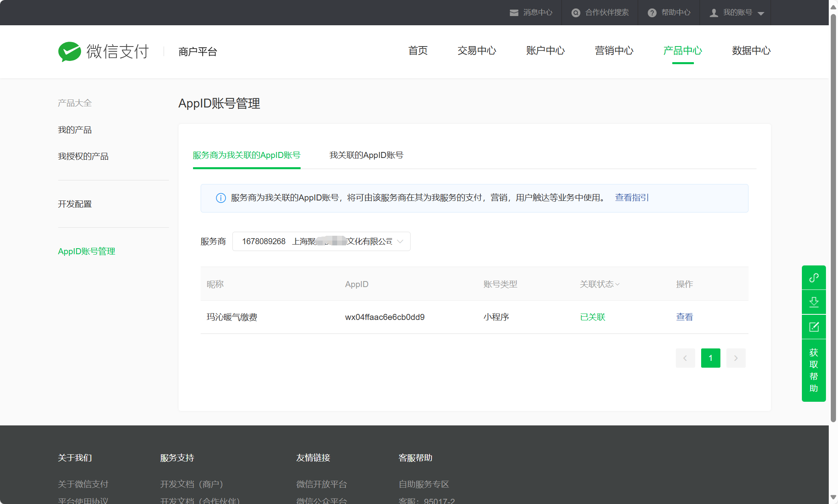Viewport: 838px width, 504px height.
Task: Open the 交易中心 navigation menu
Action: [x=477, y=51]
